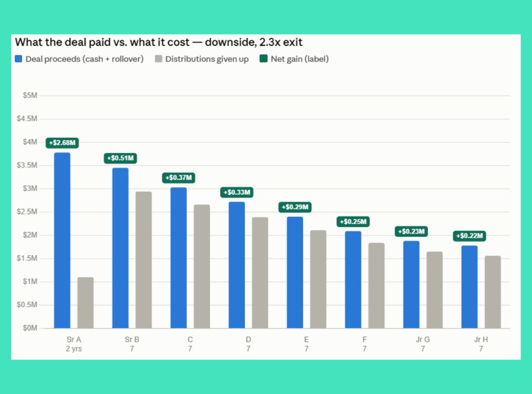Click the $3M y-axis label
Image resolution: width=532 pixels, height=394 pixels.
(30, 188)
